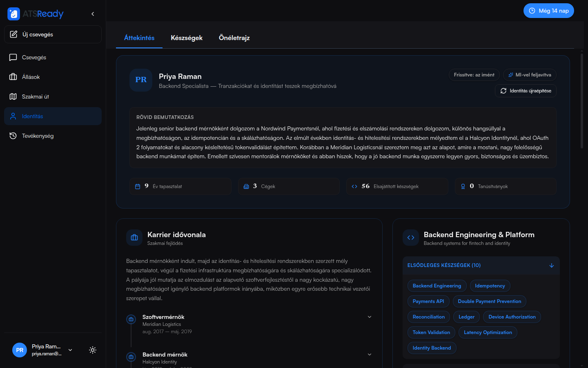Image resolution: width=588 pixels, height=368 pixels.
Task: Click the priya.raman email in the sidebar
Action: point(47,354)
